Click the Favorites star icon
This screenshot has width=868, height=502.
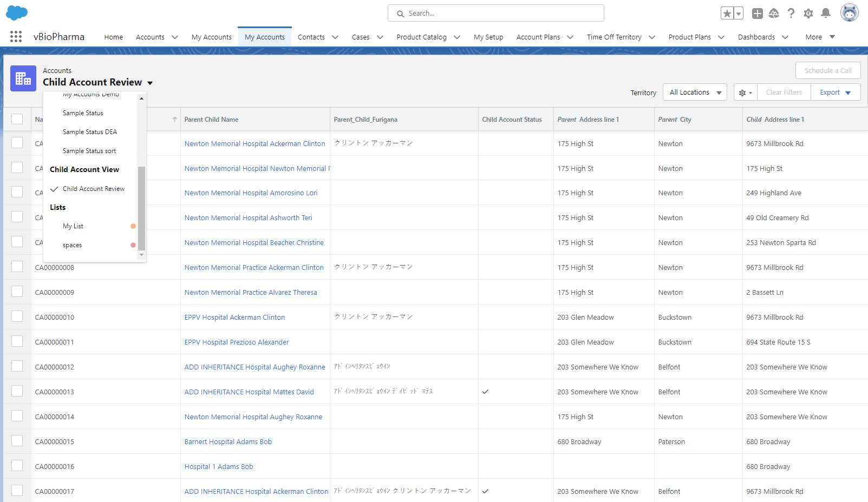click(x=727, y=14)
